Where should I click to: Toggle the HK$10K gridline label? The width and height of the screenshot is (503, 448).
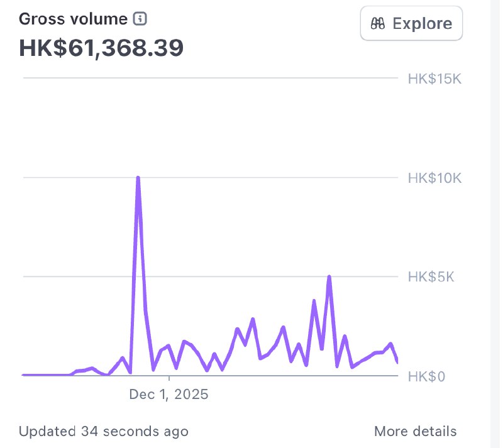tap(434, 178)
